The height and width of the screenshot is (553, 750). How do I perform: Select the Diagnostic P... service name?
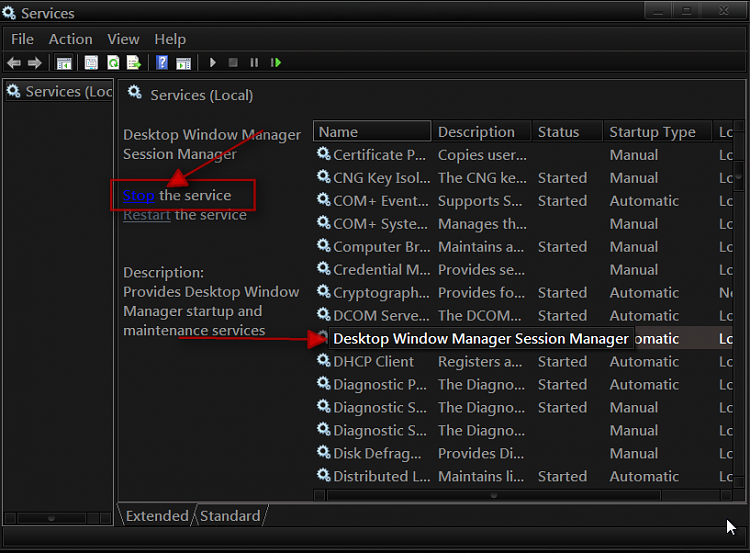coord(380,385)
